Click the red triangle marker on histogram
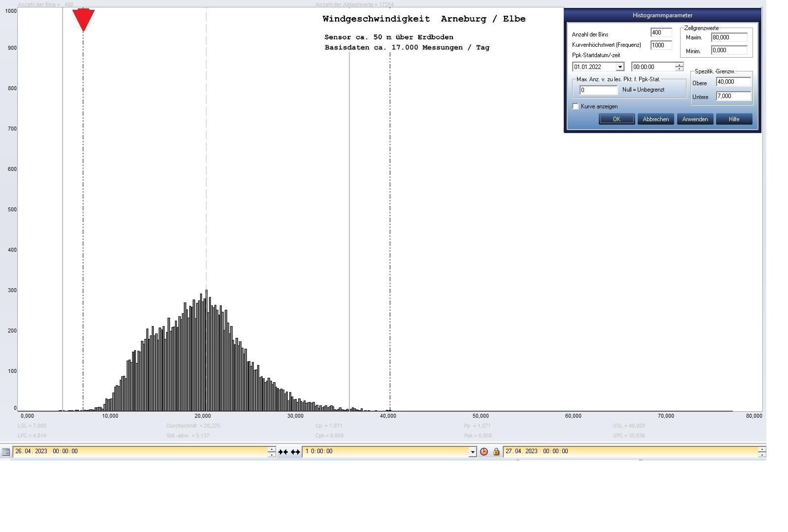The height and width of the screenshot is (532, 788). tap(83, 20)
